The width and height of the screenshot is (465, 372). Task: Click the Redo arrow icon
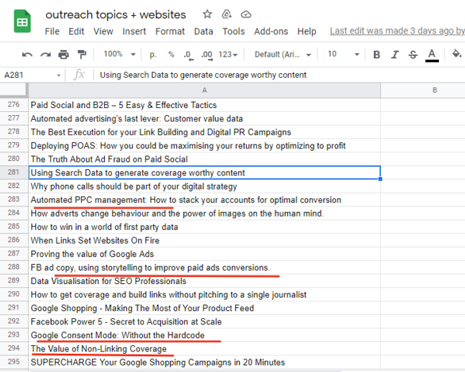pos(45,54)
